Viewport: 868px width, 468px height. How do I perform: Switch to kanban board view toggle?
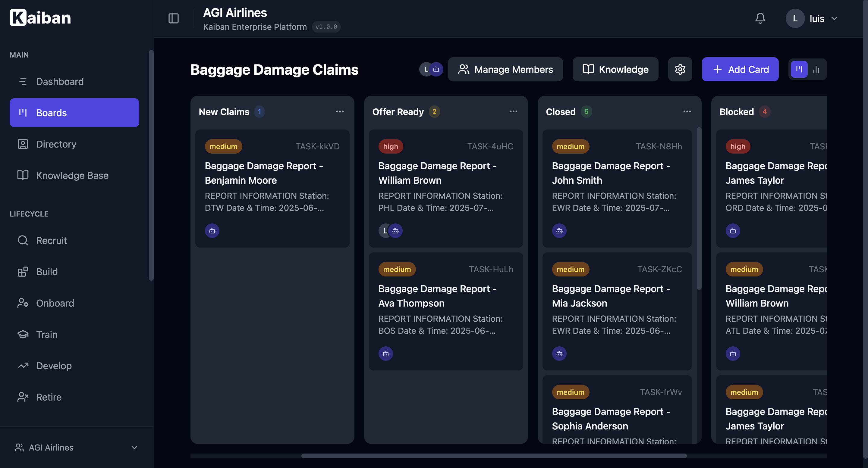(x=799, y=69)
